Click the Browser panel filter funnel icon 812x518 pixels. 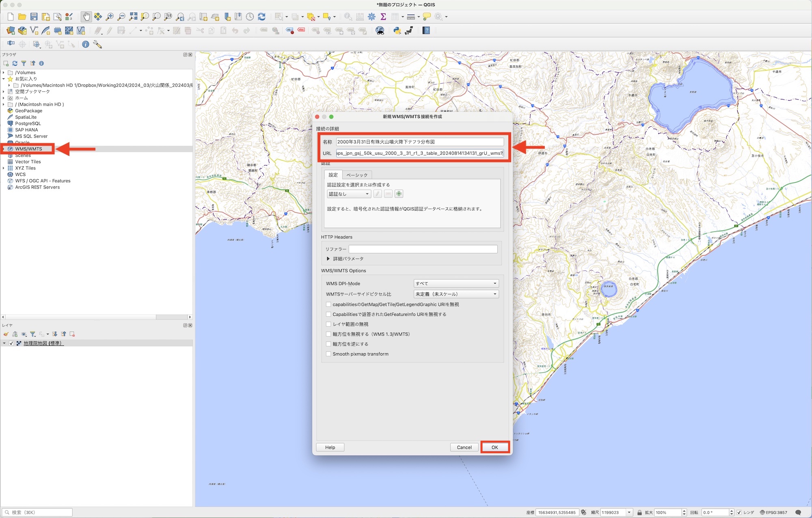(24, 63)
